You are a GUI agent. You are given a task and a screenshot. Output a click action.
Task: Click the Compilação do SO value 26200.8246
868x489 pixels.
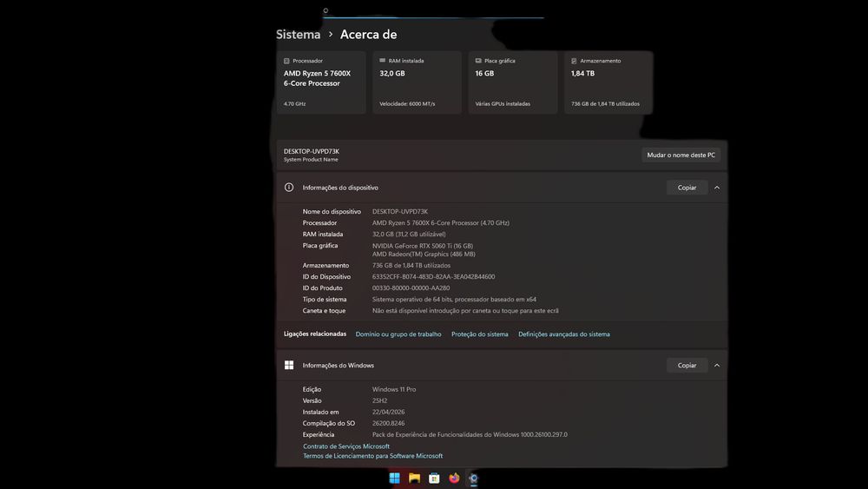point(388,424)
